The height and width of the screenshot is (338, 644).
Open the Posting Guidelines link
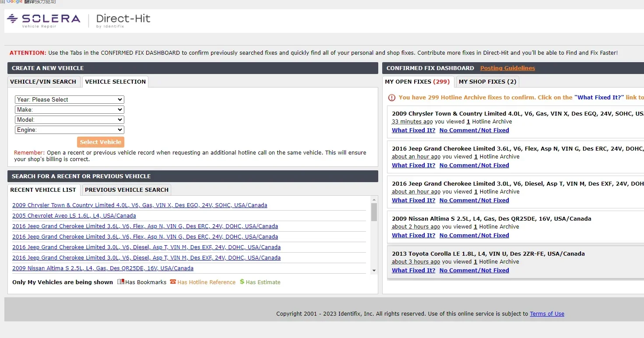coord(507,68)
